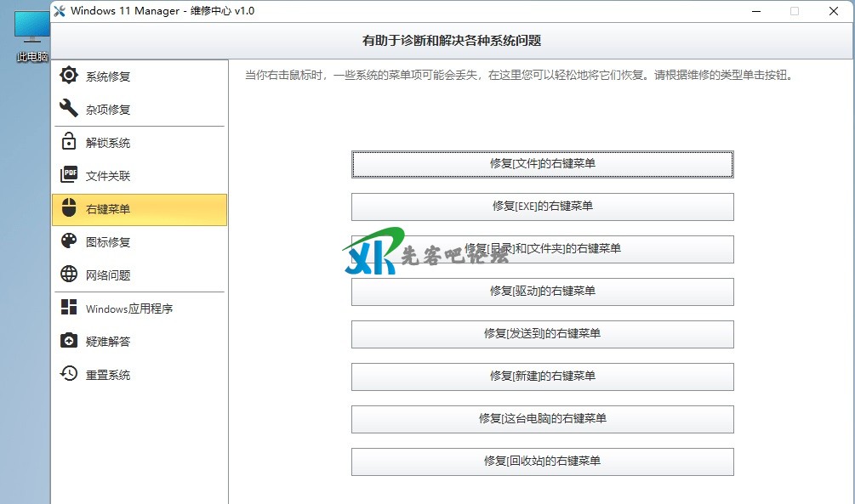
Task: Open 此电脑 desktop icon
Action: point(31,31)
